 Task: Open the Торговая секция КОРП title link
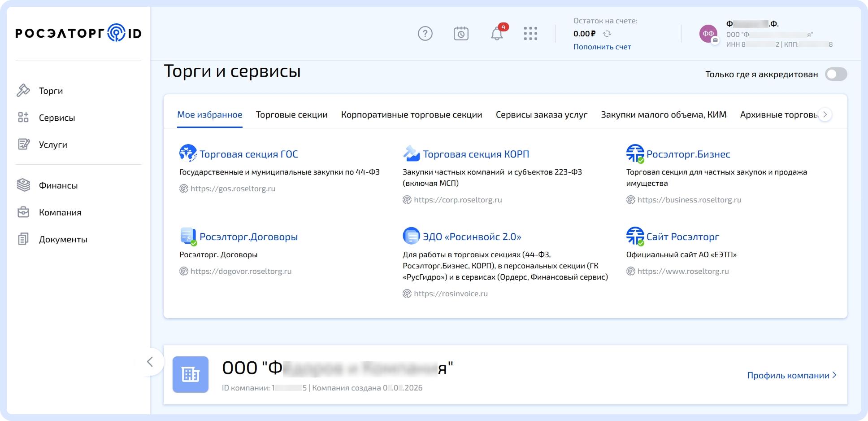(476, 154)
